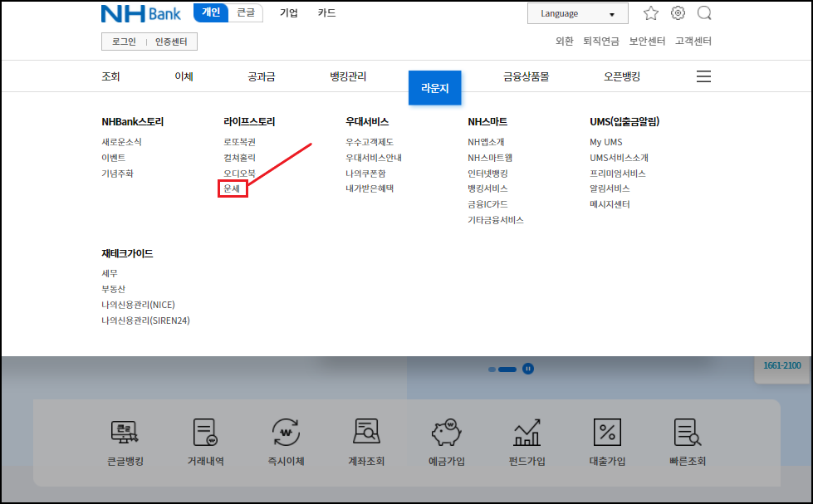Open the 기념주화 submenu link
813x504 pixels.
(117, 174)
